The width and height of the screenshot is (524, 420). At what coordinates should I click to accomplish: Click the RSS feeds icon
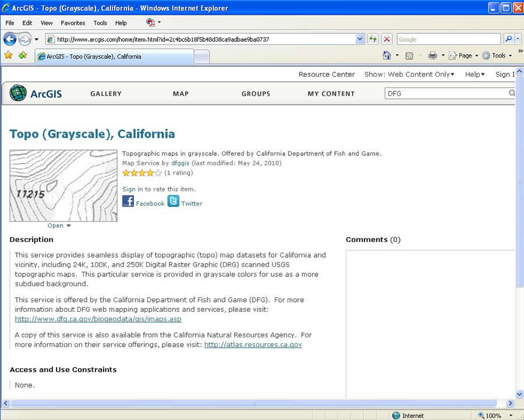409,56
